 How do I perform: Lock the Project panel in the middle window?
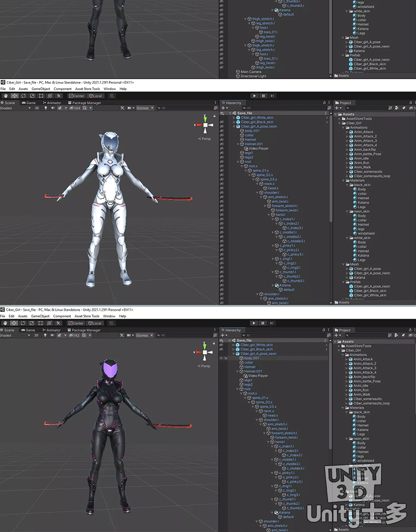pos(410,103)
